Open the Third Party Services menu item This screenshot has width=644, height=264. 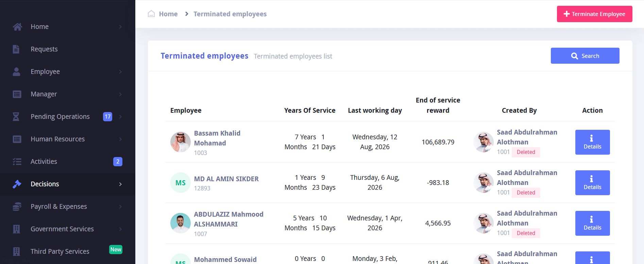coord(68,251)
